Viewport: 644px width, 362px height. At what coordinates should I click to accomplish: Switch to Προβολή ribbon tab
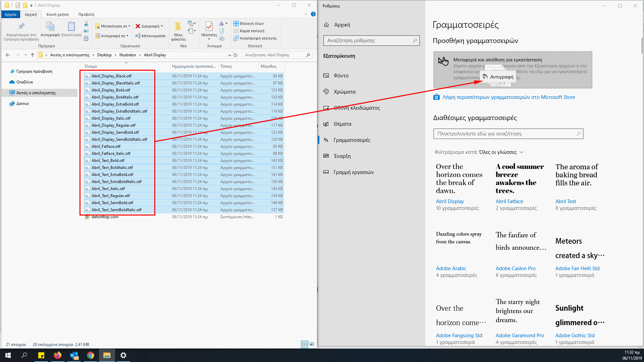[x=86, y=14]
